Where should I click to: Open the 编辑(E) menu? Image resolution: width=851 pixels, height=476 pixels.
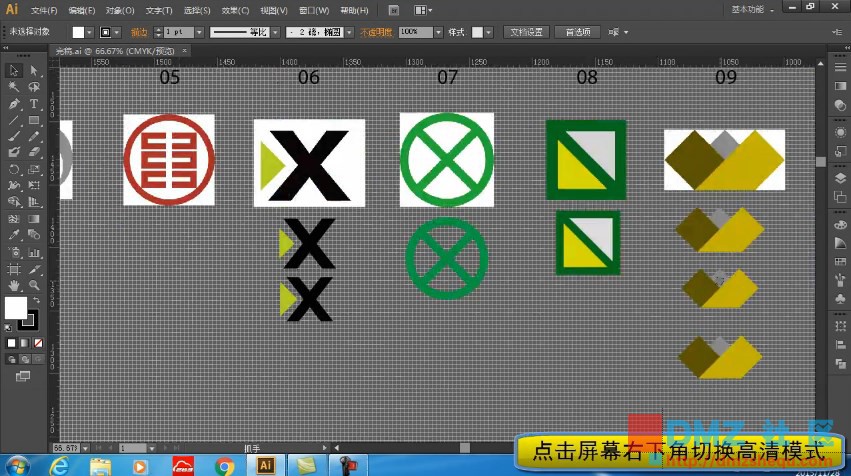pyautogui.click(x=81, y=10)
